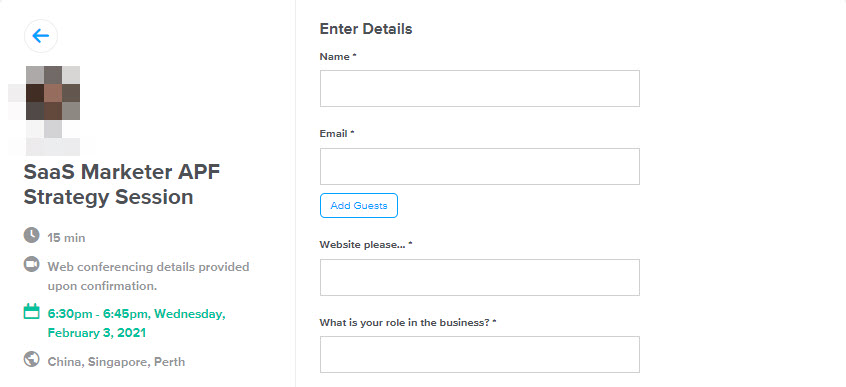Focus the Email input field
846x387 pixels.
tap(480, 167)
